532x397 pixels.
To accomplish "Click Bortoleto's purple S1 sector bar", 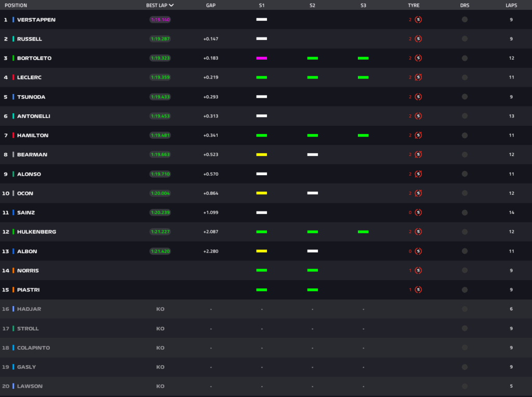I will click(x=261, y=58).
